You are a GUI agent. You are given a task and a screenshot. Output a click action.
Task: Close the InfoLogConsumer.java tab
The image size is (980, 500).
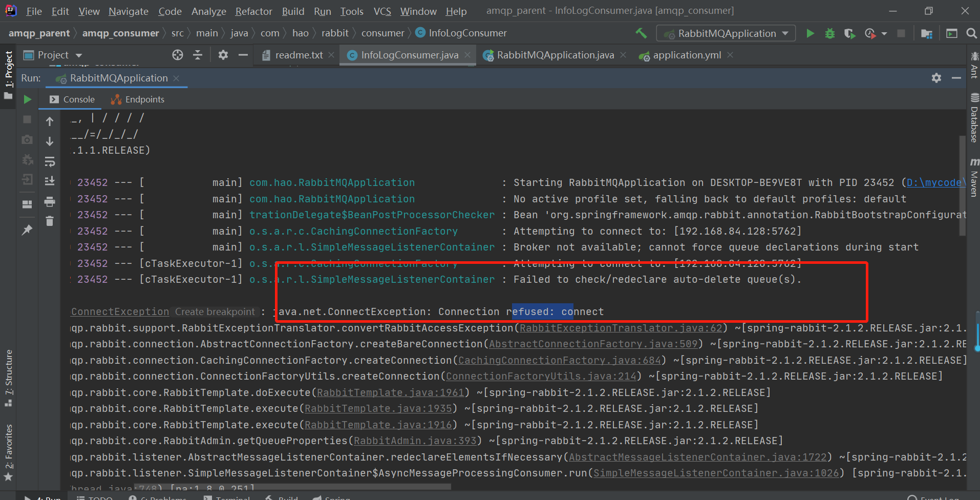468,55
